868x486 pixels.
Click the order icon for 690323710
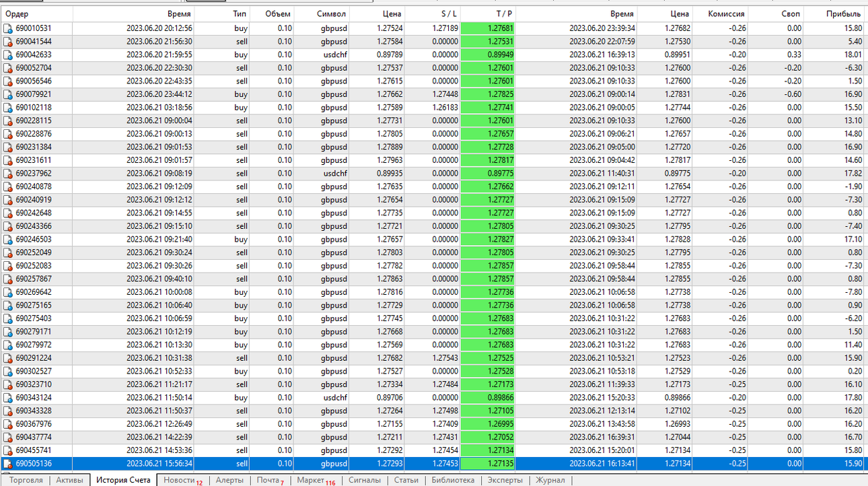click(x=8, y=384)
